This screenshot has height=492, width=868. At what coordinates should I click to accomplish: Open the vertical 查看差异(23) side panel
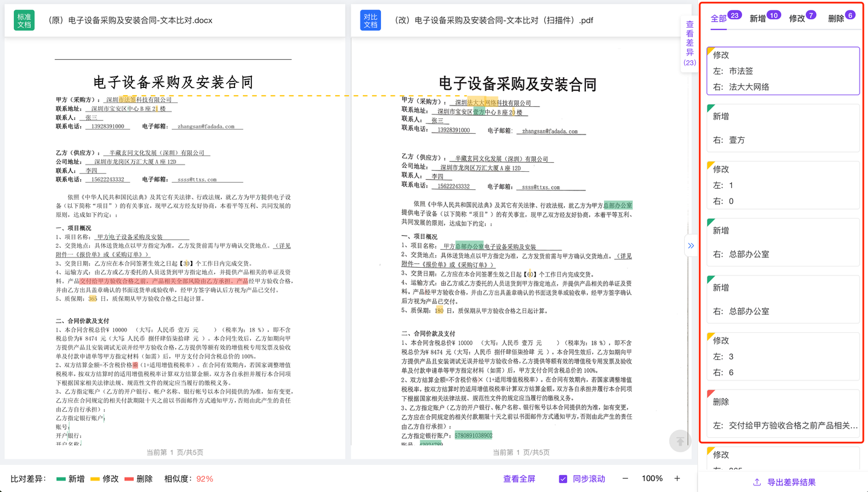click(689, 45)
